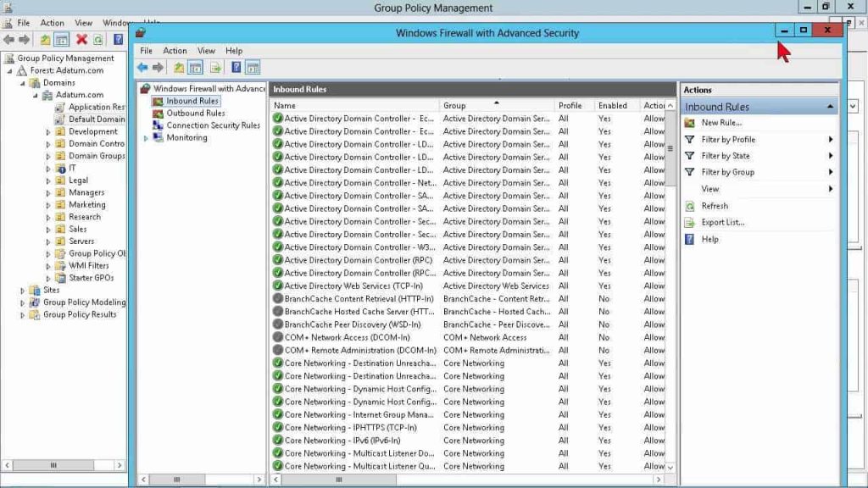Sort rules by the Profile column header

575,105
